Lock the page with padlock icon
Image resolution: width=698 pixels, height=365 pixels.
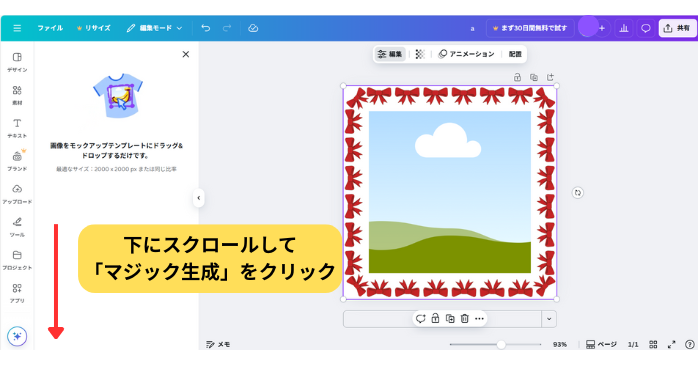[517, 77]
